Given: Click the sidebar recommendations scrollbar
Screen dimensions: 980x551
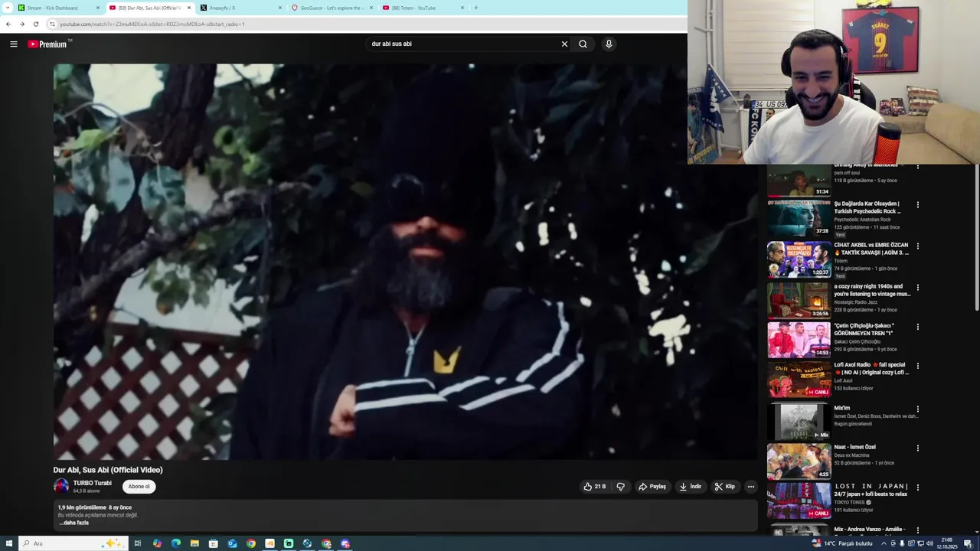Looking at the screenshot, I should pyautogui.click(x=976, y=237).
